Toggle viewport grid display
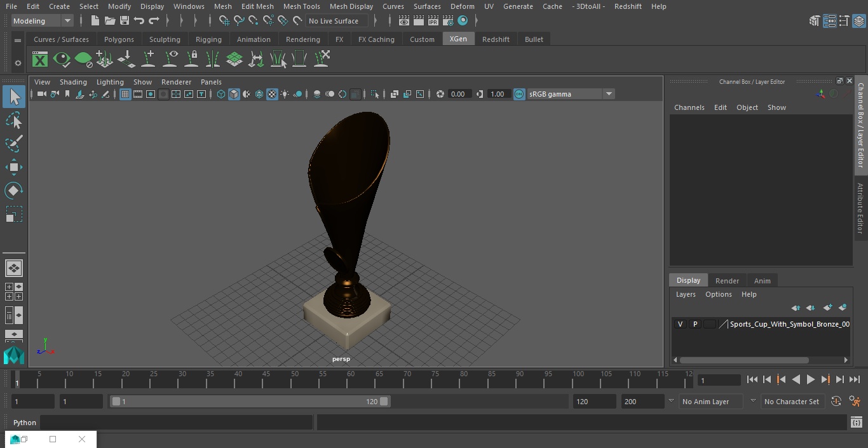868x448 pixels. tap(125, 94)
